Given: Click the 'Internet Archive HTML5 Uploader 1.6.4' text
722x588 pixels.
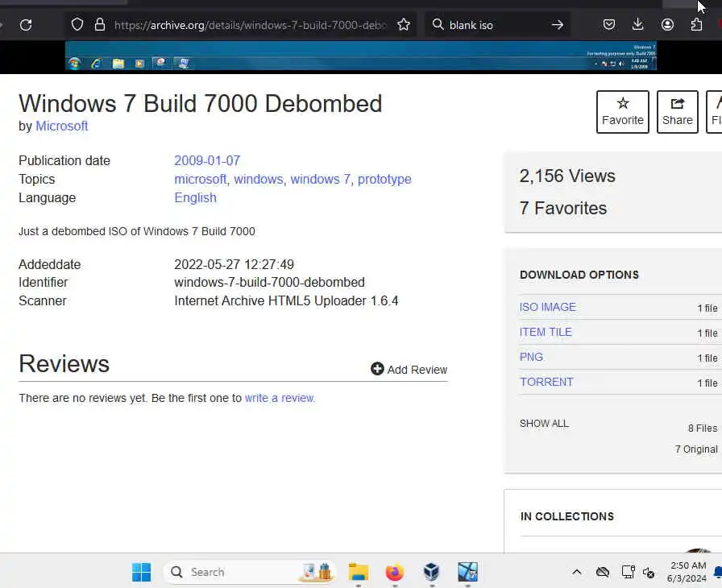Looking at the screenshot, I should coord(286,301).
